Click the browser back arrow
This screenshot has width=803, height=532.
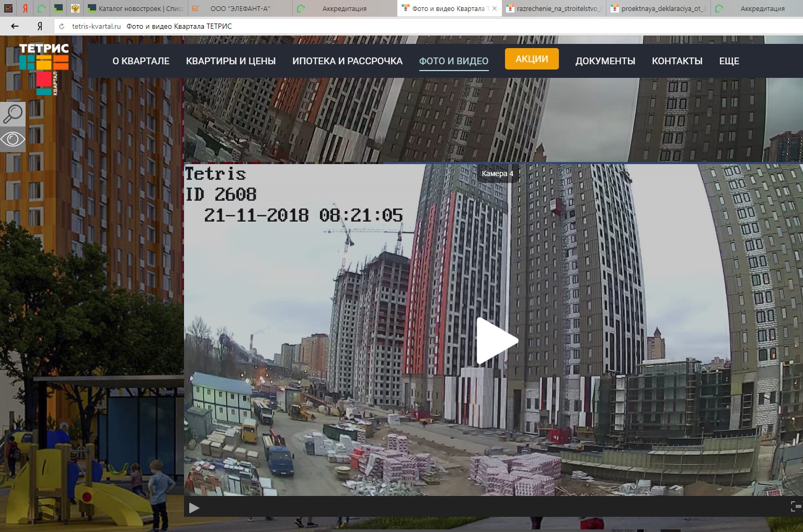[15, 26]
